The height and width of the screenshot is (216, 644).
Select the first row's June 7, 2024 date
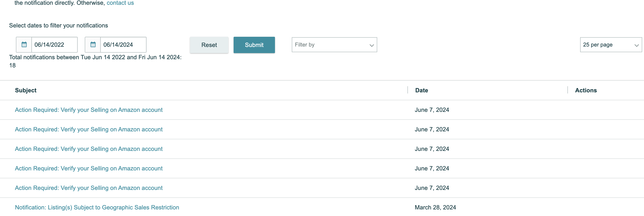point(432,110)
